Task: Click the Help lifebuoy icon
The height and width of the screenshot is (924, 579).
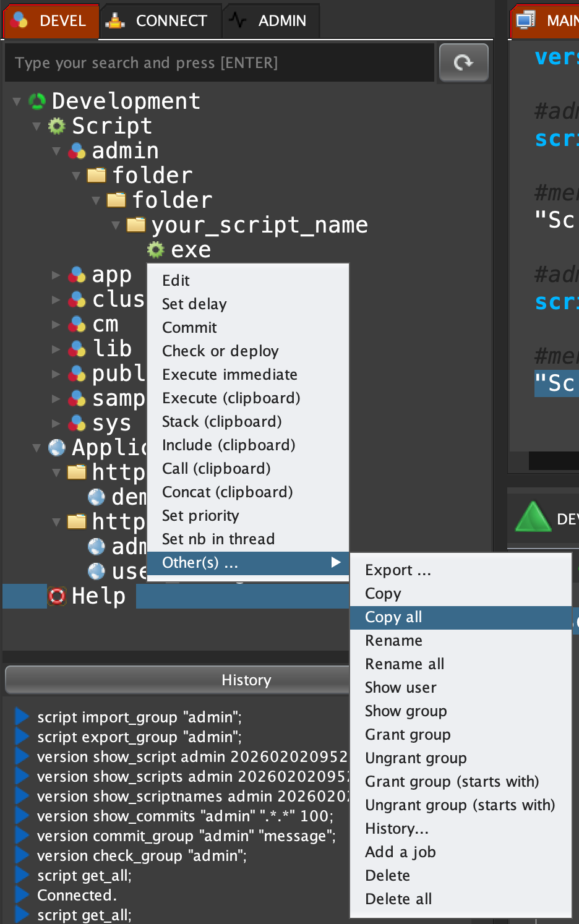Action: pyautogui.click(x=57, y=596)
